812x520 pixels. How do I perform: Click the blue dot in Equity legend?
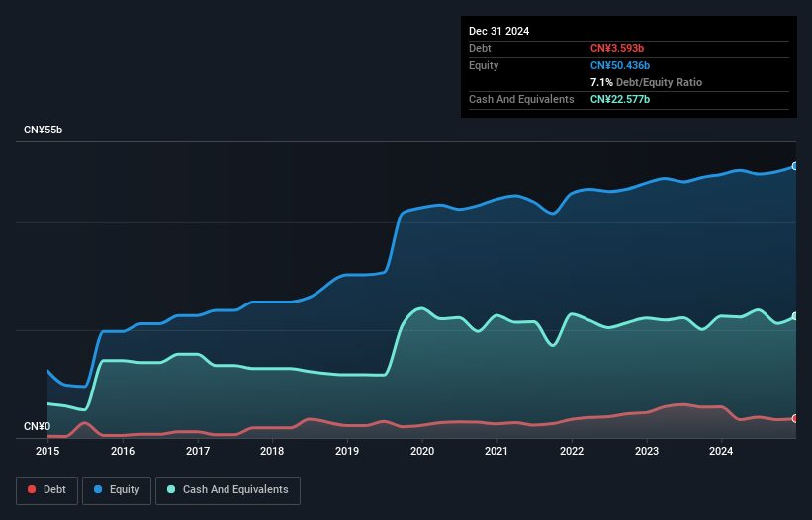click(98, 489)
